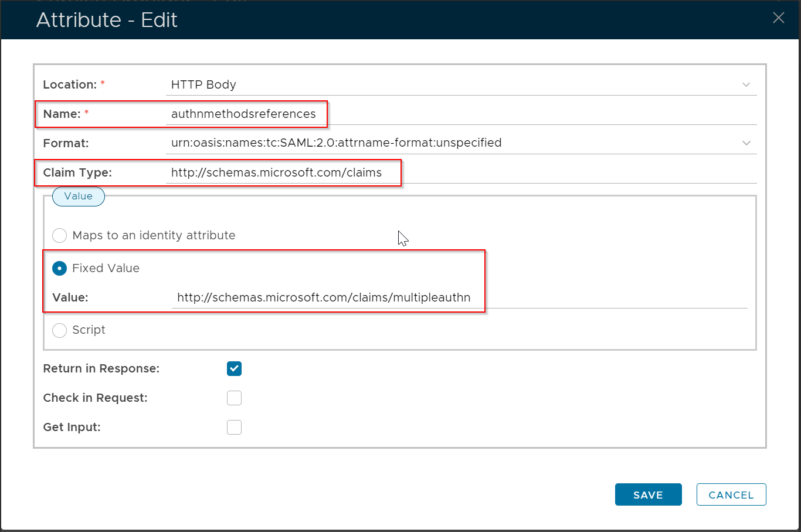The height and width of the screenshot is (532, 801).
Task: Enable the Check in Request checkbox
Action: [234, 398]
